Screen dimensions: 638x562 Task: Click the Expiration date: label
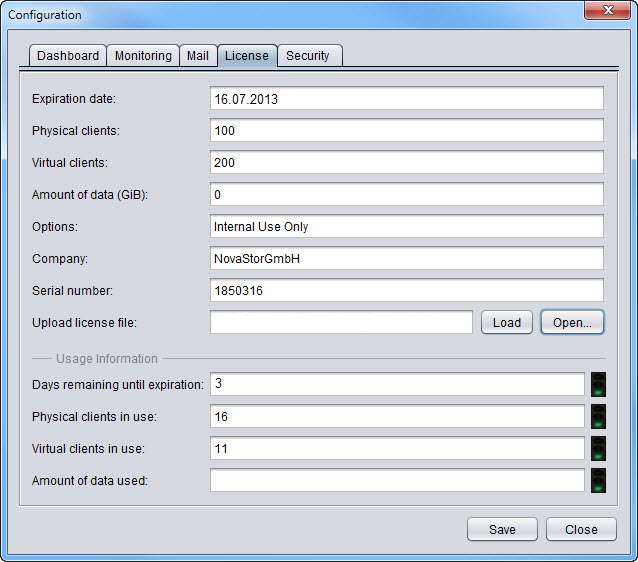click(74, 98)
